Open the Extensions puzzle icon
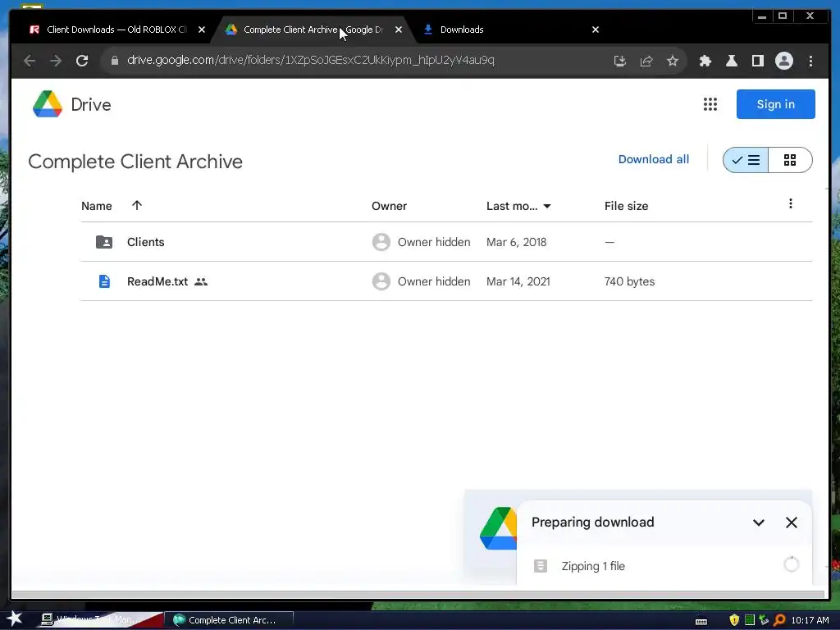The image size is (840, 630). click(x=705, y=61)
